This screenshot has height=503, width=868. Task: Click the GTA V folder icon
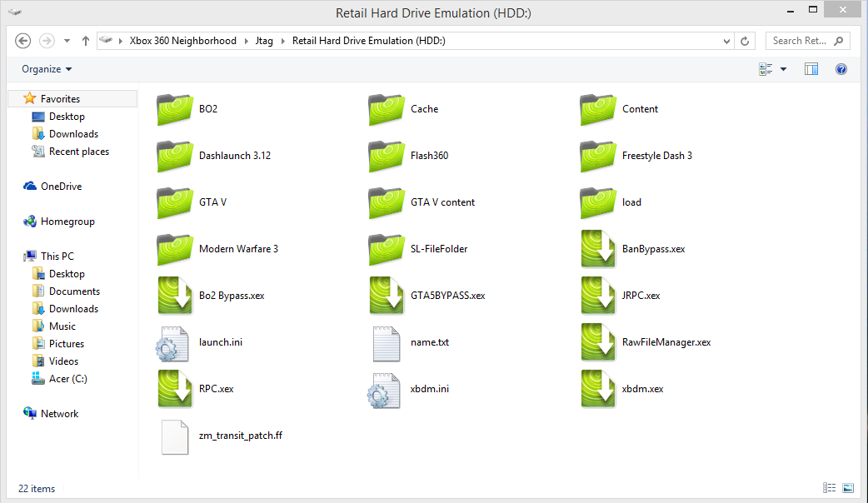pos(175,202)
